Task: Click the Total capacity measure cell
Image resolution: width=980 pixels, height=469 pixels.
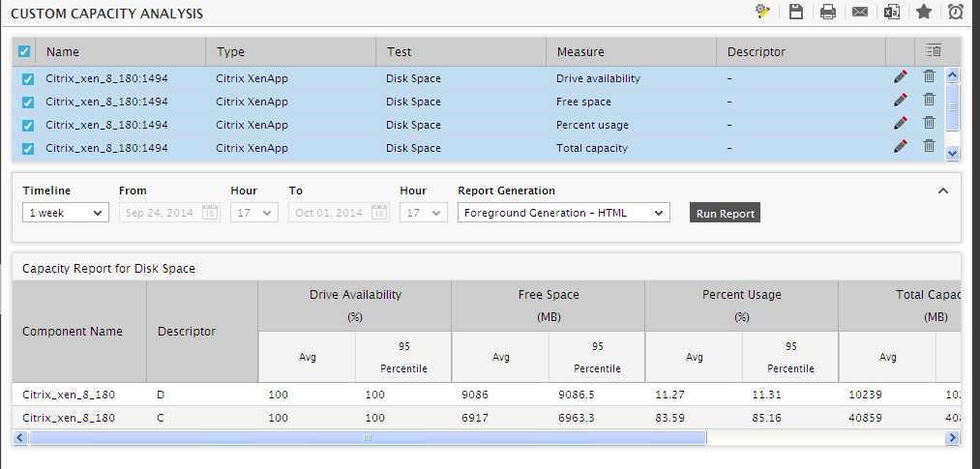Action: pyautogui.click(x=592, y=148)
